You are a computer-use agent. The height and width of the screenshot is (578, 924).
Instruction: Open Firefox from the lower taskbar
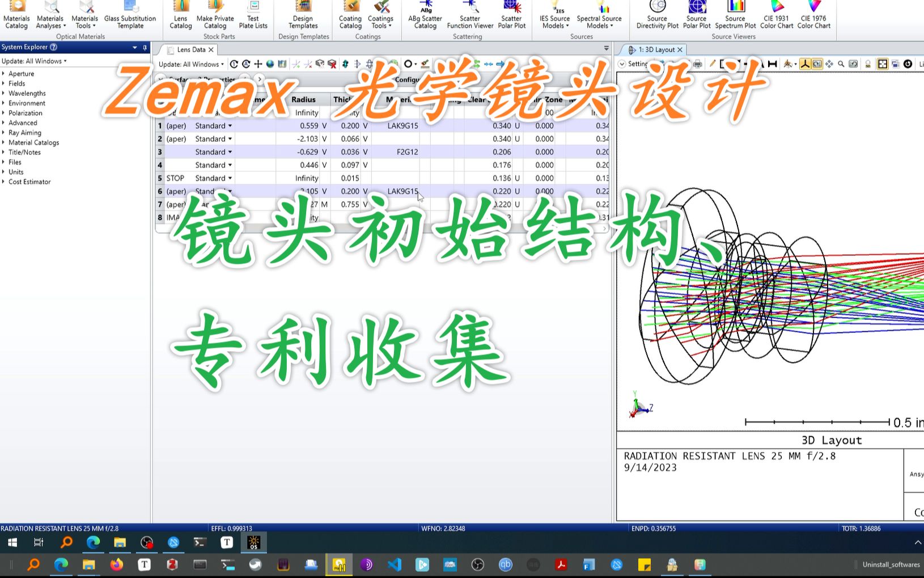pyautogui.click(x=117, y=564)
